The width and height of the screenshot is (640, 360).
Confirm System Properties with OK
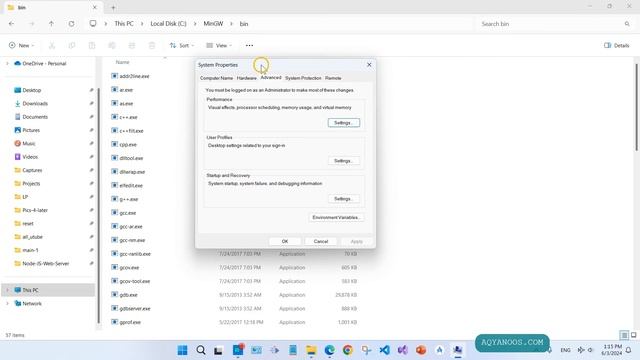pos(285,241)
